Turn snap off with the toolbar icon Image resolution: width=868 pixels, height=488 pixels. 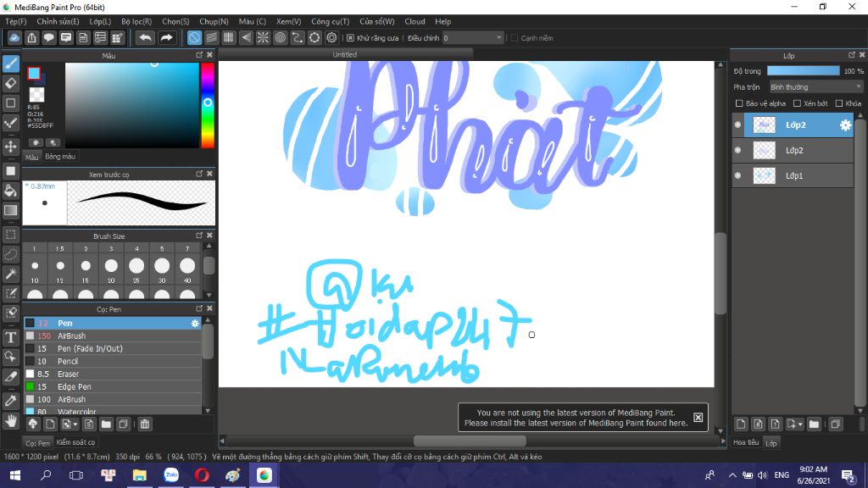point(194,37)
